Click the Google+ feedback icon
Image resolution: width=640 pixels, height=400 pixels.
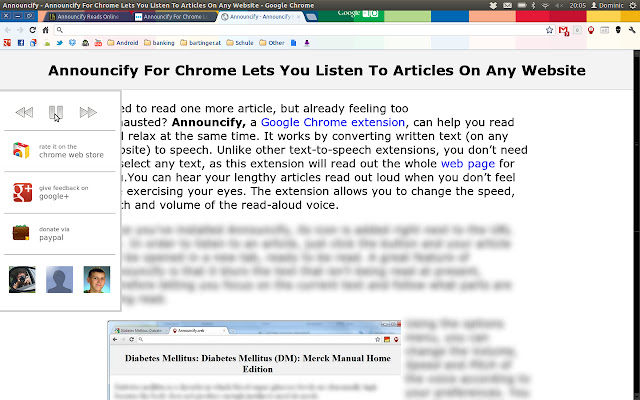20,192
